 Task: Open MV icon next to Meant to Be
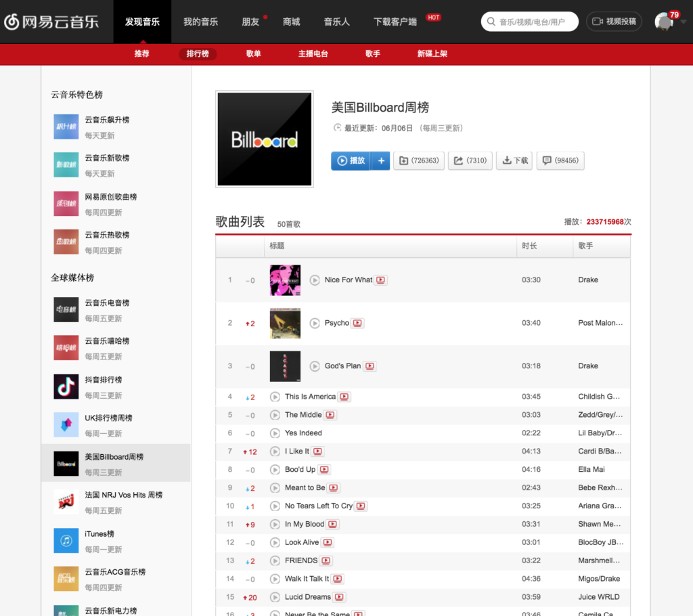(x=334, y=488)
